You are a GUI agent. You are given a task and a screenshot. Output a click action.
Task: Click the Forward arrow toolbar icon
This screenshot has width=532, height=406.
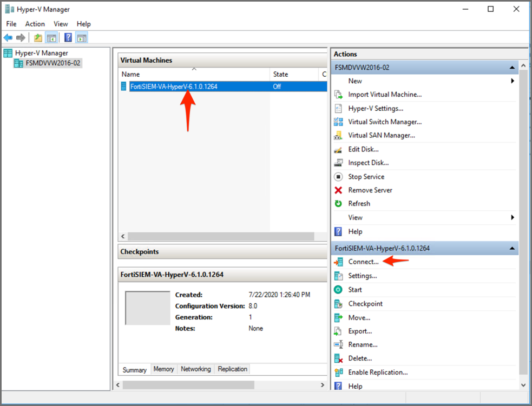click(21, 38)
